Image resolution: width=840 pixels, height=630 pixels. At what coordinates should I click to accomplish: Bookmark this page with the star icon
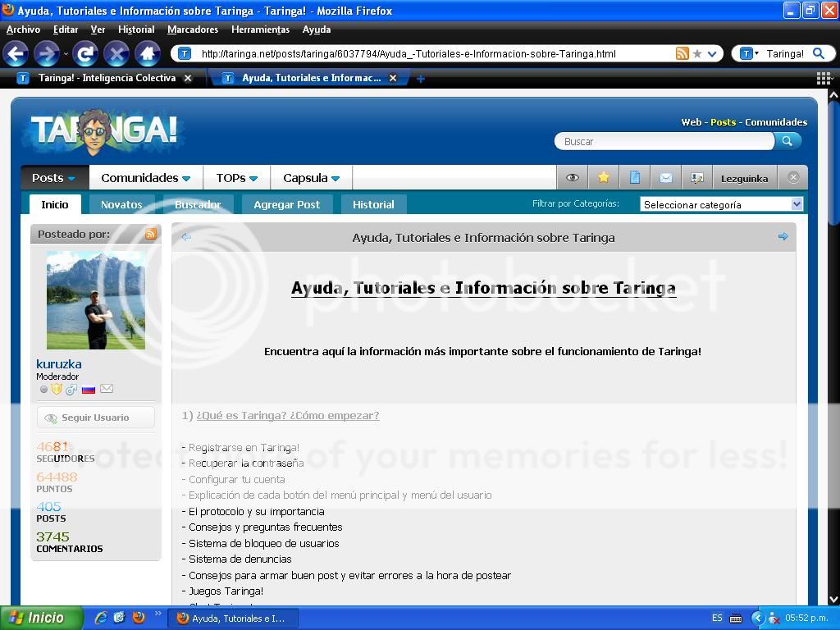point(697,53)
